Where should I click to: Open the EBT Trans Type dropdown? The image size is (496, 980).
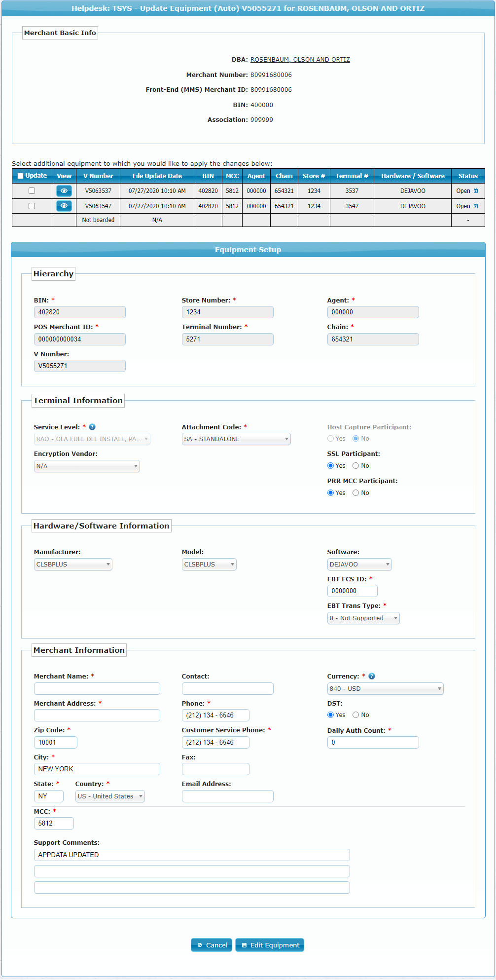coord(363,618)
